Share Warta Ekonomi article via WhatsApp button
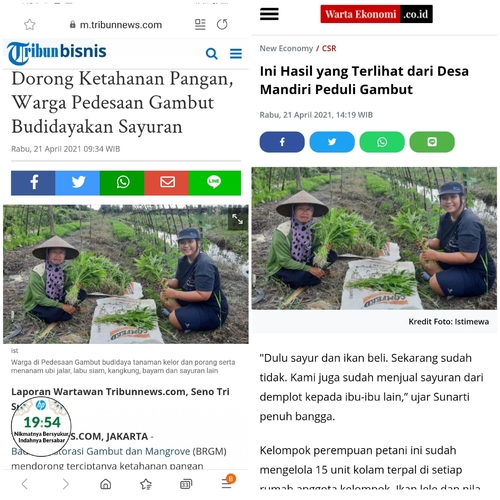 [x=382, y=142]
